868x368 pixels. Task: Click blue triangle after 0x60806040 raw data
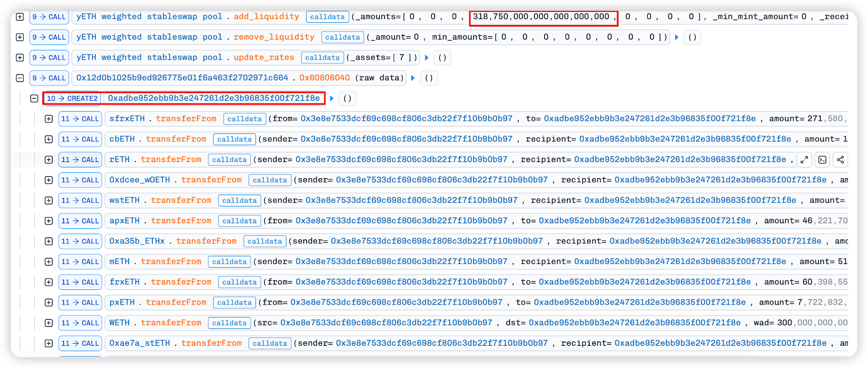pyautogui.click(x=413, y=78)
